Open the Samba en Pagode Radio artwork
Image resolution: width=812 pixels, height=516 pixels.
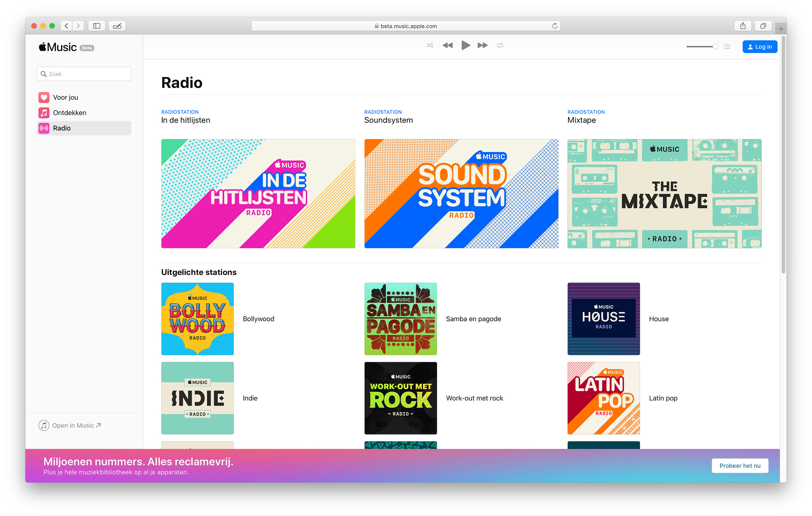point(401,319)
